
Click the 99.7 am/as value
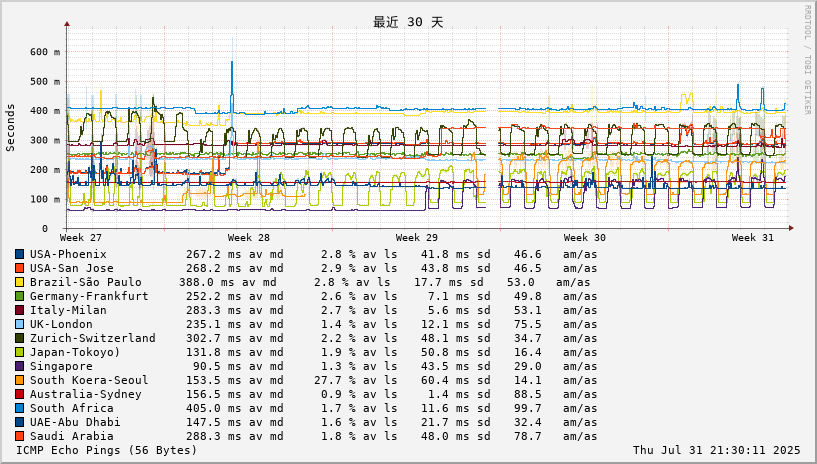click(528, 408)
